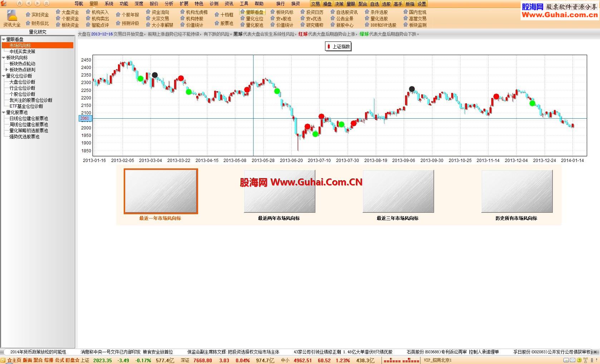Screen dimensions: 600x364
Task: Open 十档框 toolbar item
Action: pos(224,15)
